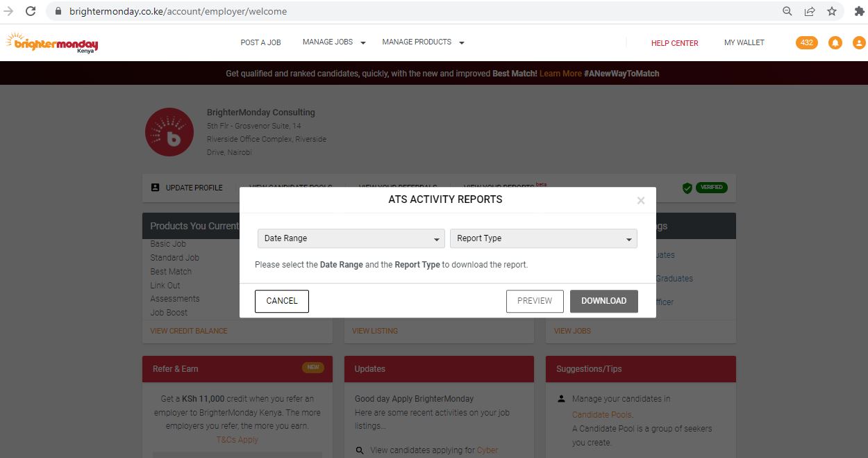868x458 pixels.
Task: Click the VERIFIED badge
Action: 711,188
